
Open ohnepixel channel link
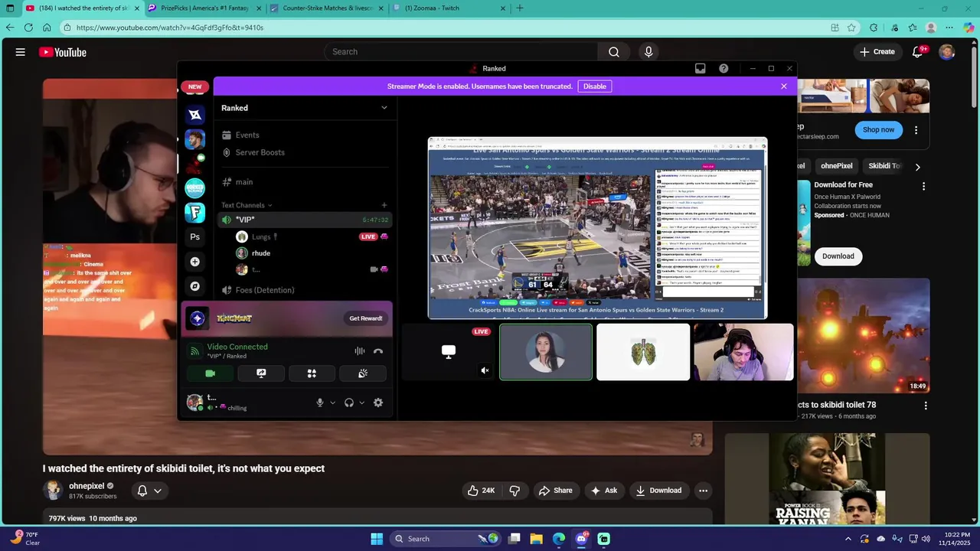pyautogui.click(x=87, y=486)
